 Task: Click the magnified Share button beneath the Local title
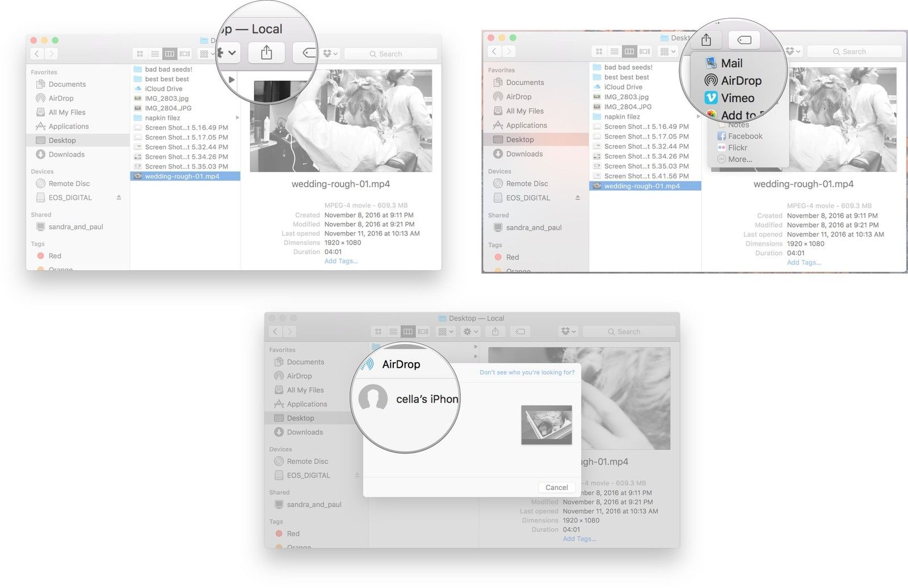266,53
